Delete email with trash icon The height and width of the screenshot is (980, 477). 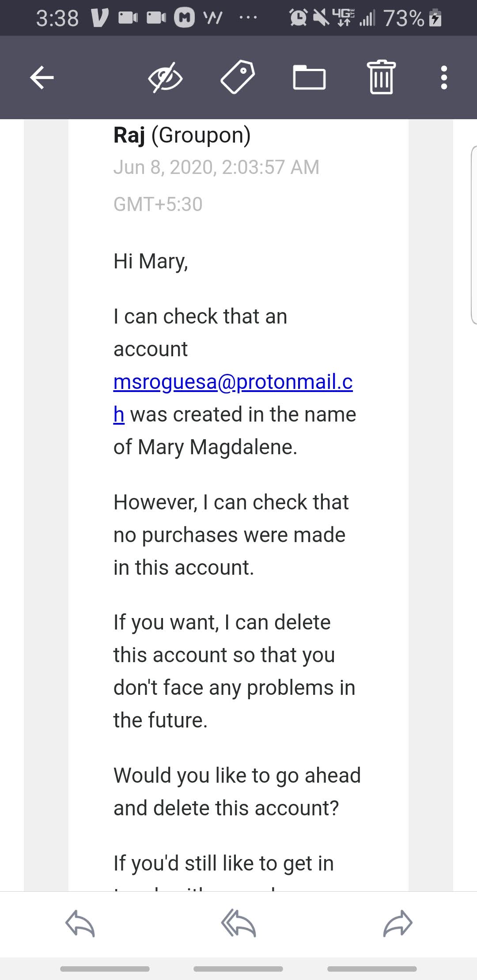click(x=381, y=78)
